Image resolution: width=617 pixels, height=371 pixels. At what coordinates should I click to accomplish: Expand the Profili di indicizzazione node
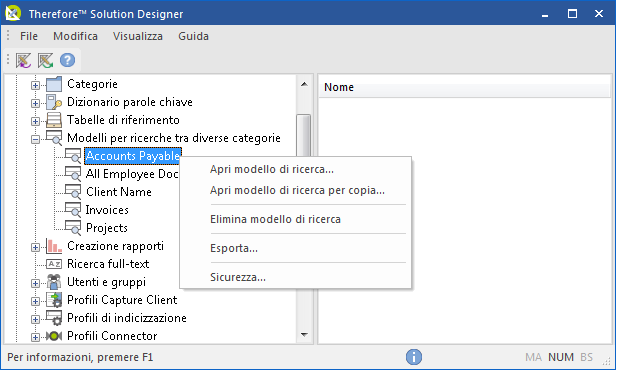[35, 319]
